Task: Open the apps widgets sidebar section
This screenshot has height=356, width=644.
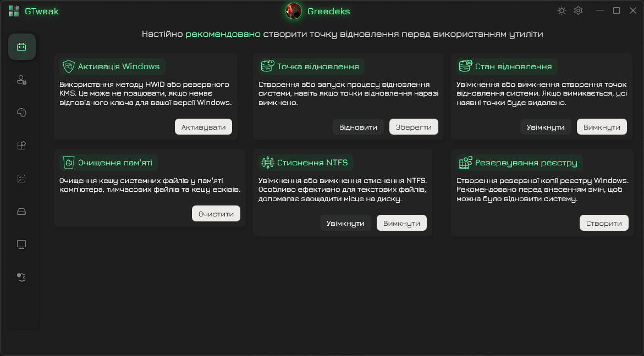Action: (22, 146)
